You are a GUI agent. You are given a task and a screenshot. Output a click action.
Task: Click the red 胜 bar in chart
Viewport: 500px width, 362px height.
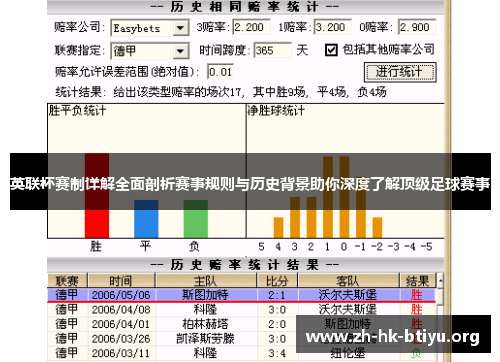pyautogui.click(x=97, y=196)
